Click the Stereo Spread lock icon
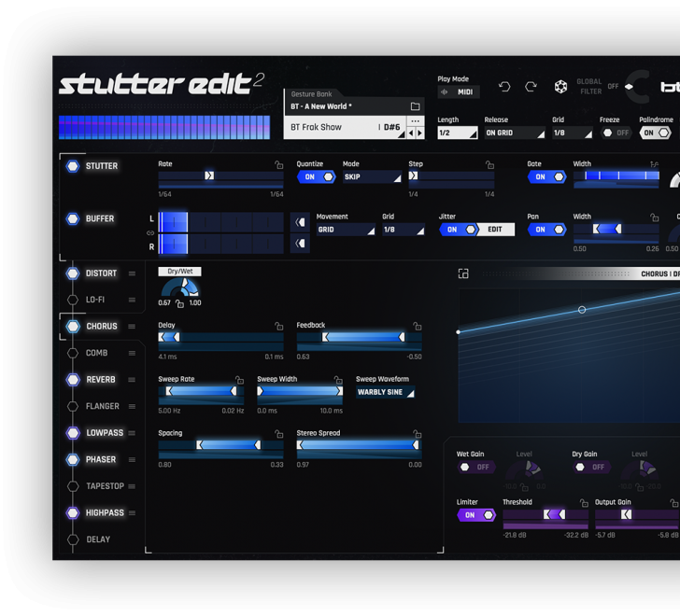Screen dimensions: 680x616 pyautogui.click(x=418, y=434)
